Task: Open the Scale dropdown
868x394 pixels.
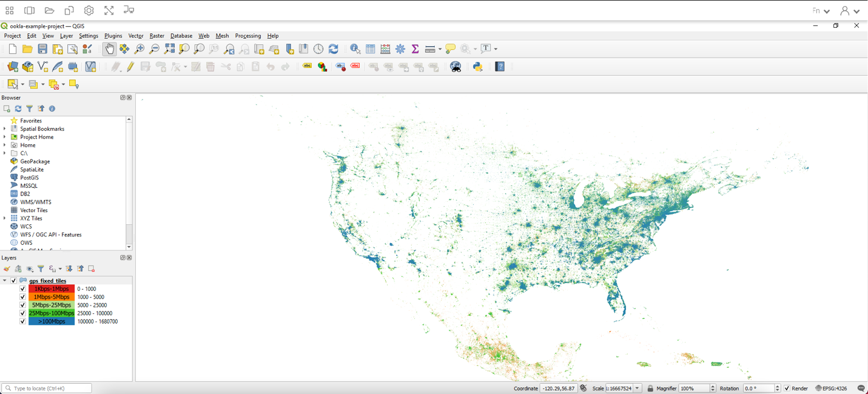Action: tap(636, 388)
